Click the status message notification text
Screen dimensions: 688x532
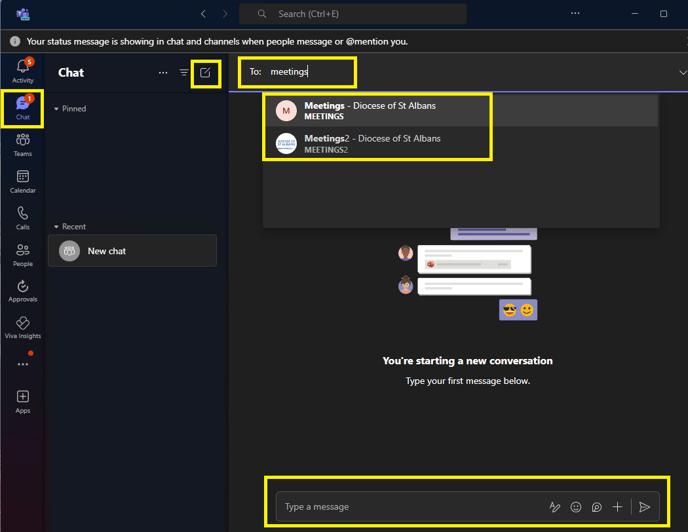click(x=217, y=41)
